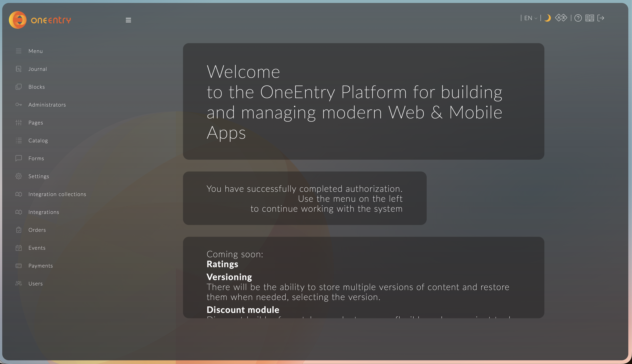Open Settings via gear icon
The height and width of the screenshot is (364, 632).
[x=18, y=176]
